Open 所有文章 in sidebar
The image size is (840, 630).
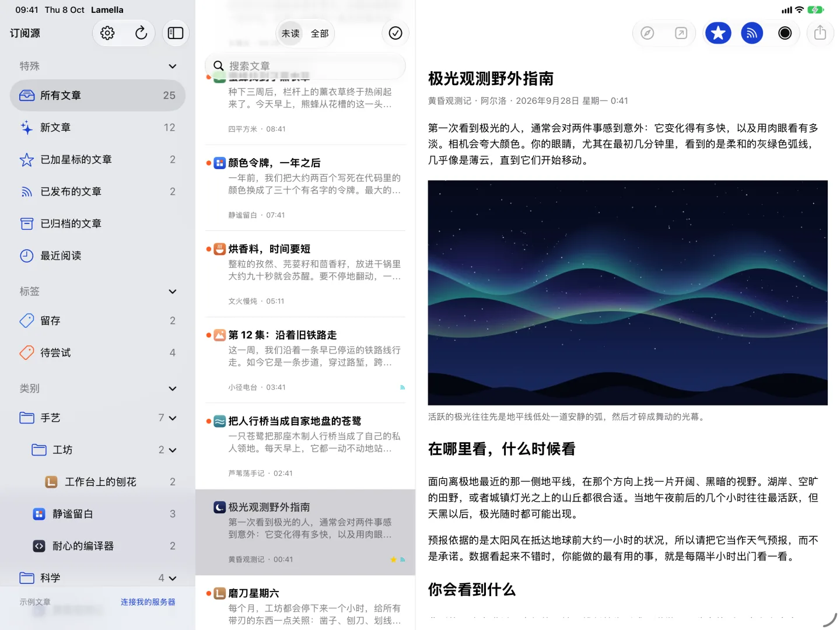[97, 96]
